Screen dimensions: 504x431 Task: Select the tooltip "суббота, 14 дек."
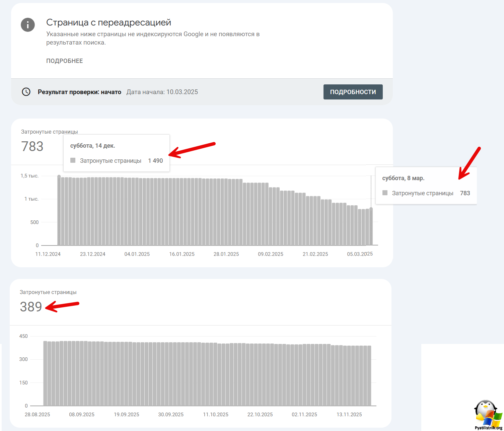pyautogui.click(x=93, y=145)
